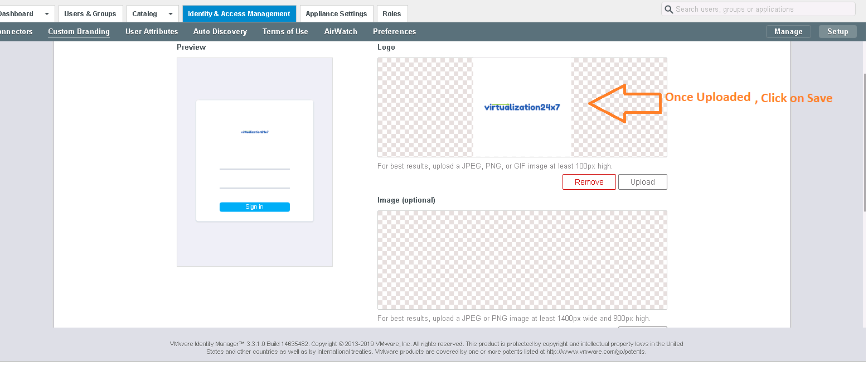Open the User Attributes section
The image size is (868, 365).
pos(152,31)
